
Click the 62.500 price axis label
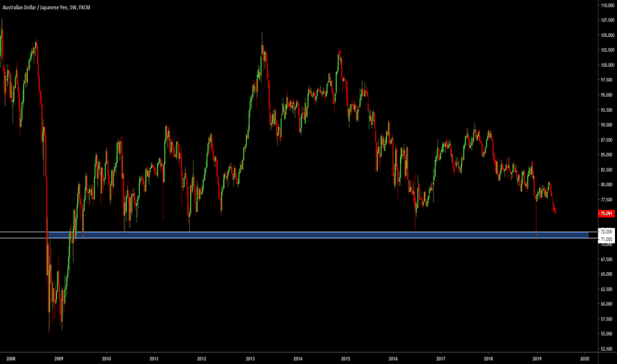pyautogui.click(x=607, y=289)
